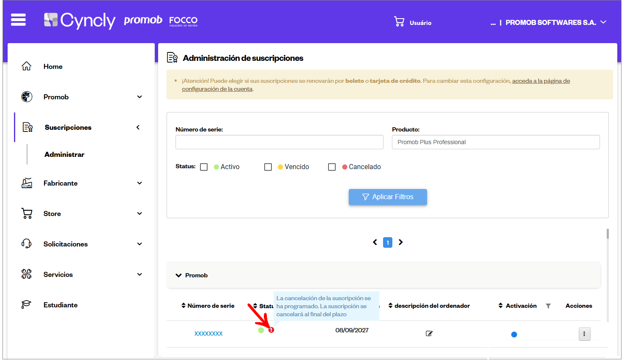Click the 08/09/2027 date cell
Viewport: 627px width, 364px height.
coord(352,330)
